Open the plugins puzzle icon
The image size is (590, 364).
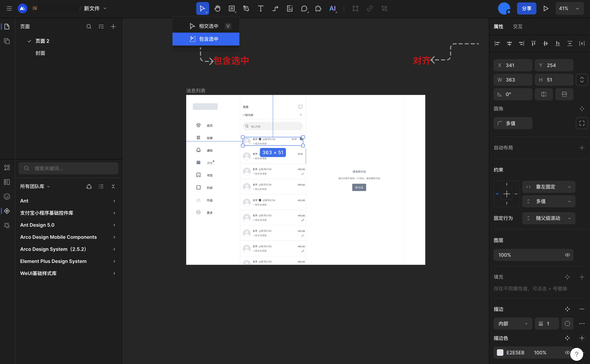pos(318,8)
